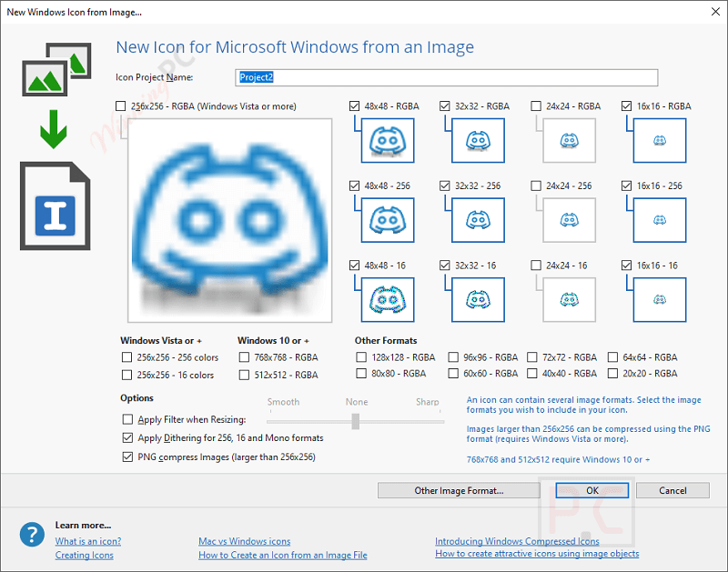Pick the 16x16 16-color preview thumbnail
The width and height of the screenshot is (728, 572).
pos(660,300)
